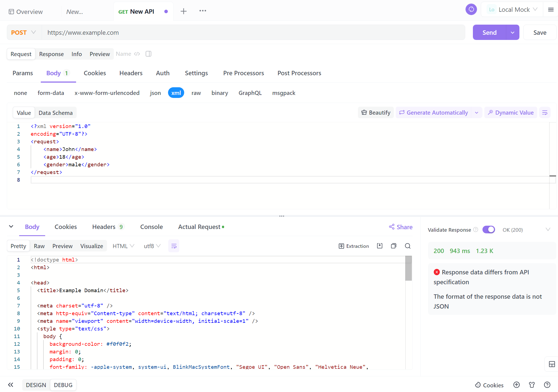
Task: Save the request
Action: coord(540,33)
